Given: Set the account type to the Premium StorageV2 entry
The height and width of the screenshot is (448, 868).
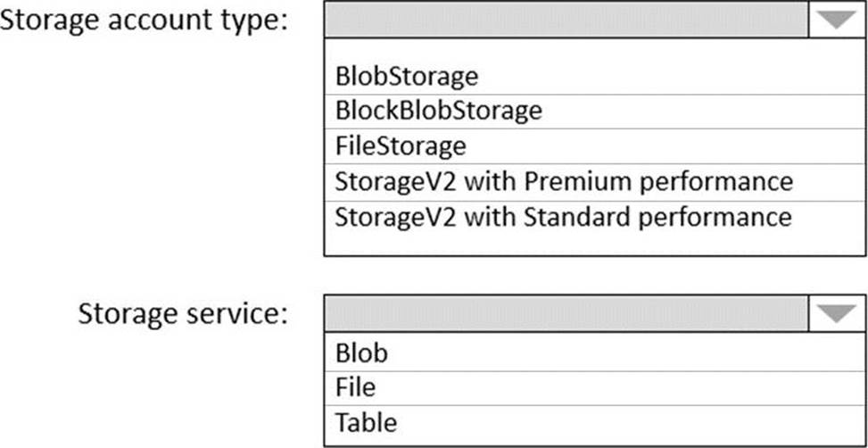Looking at the screenshot, I should point(564,181).
